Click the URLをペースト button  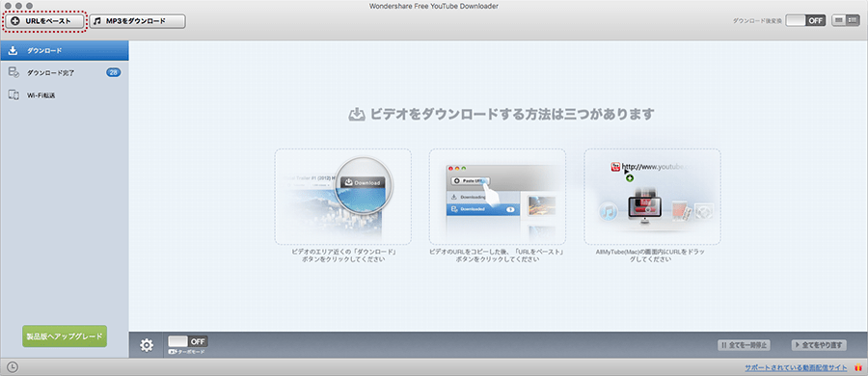(x=44, y=21)
